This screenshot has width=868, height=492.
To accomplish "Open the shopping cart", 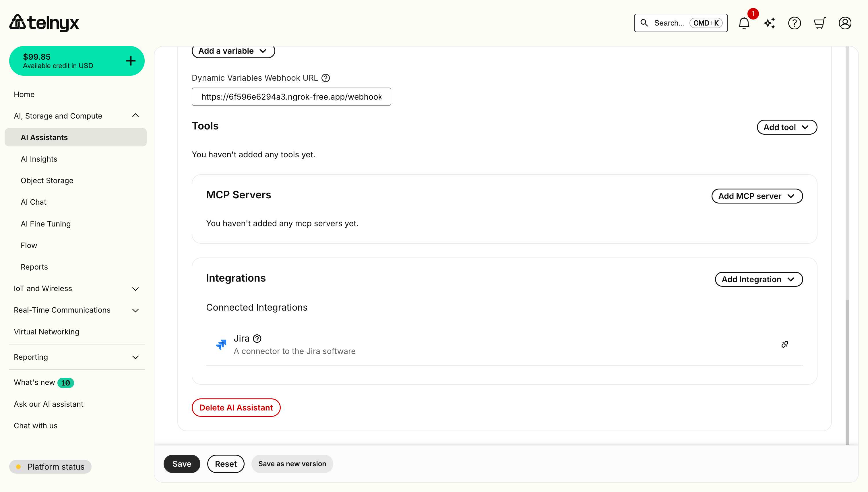I will (820, 23).
